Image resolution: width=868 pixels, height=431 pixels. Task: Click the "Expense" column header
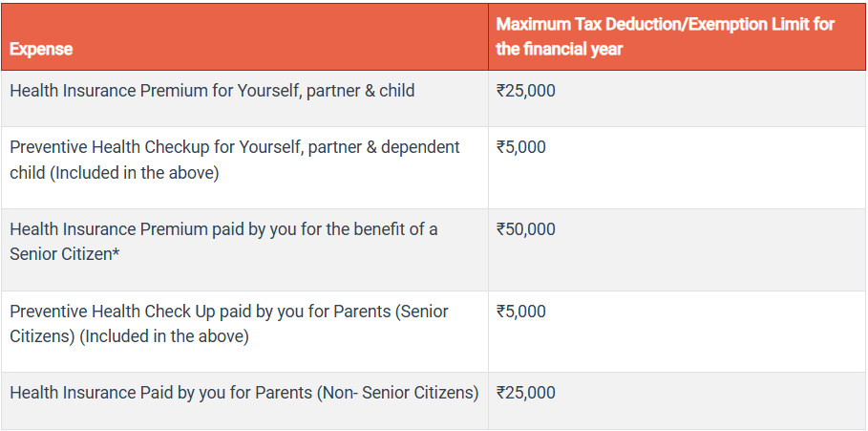coord(41,49)
